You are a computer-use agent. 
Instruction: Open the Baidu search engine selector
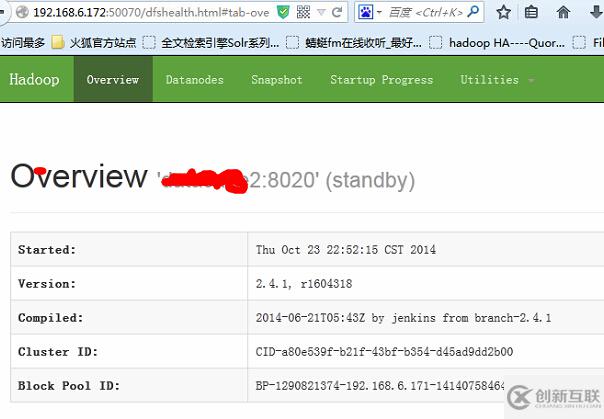(369, 12)
